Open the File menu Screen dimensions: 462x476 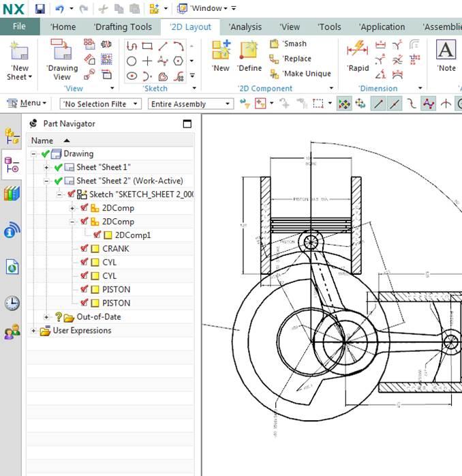coord(20,27)
